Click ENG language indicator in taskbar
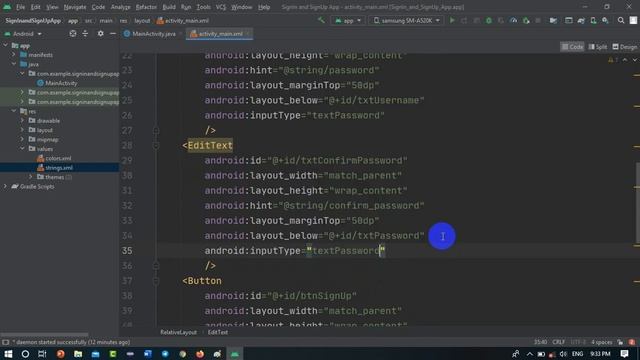The width and height of the screenshot is (640, 360). coord(577,354)
